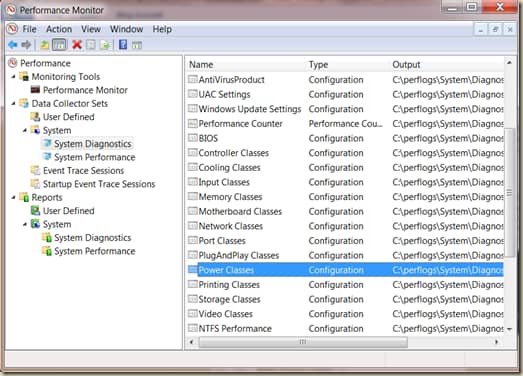
Task: Open the Help menu
Action: [162, 29]
